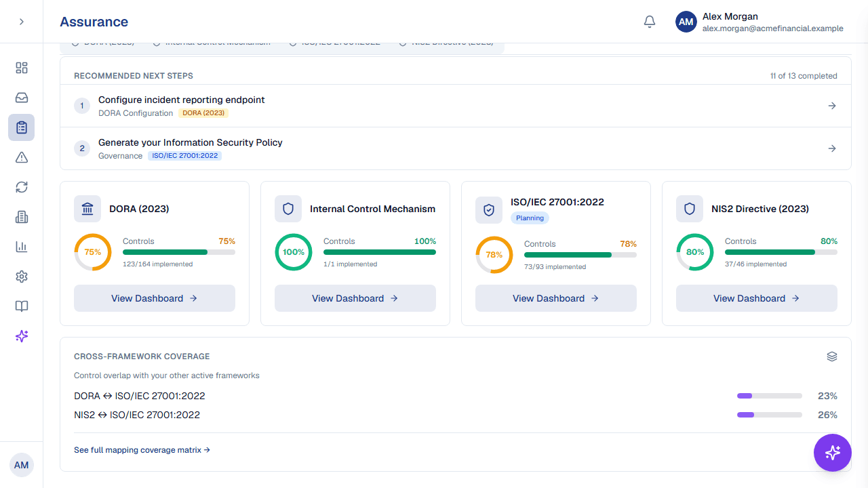Click the DORA ↔ ISO/IEC 27001:2022 coverage bar
This screenshot has width=868, height=488.
point(770,396)
